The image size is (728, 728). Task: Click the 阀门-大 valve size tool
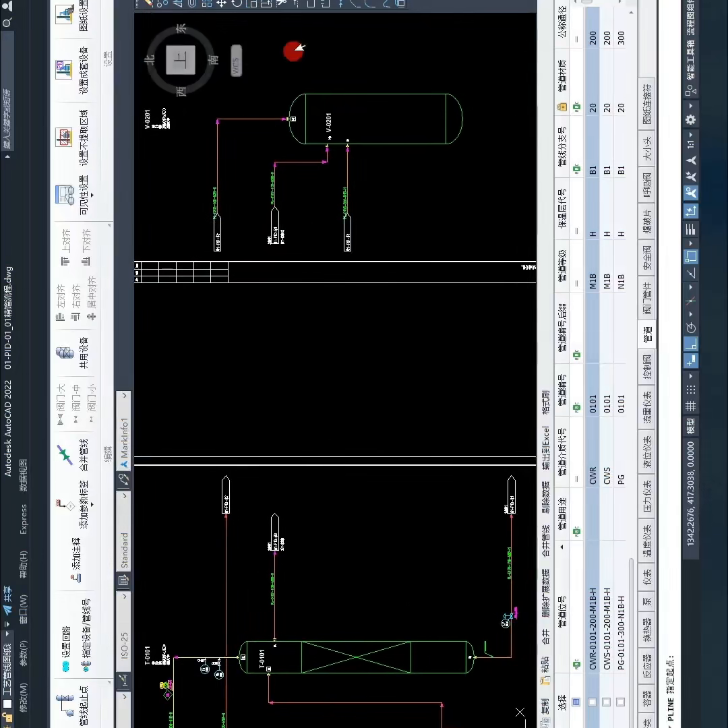(x=61, y=404)
